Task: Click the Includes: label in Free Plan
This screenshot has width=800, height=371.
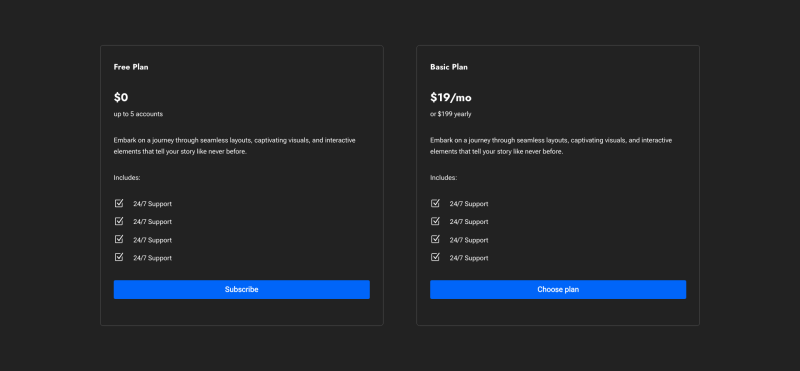Action: pyautogui.click(x=127, y=178)
